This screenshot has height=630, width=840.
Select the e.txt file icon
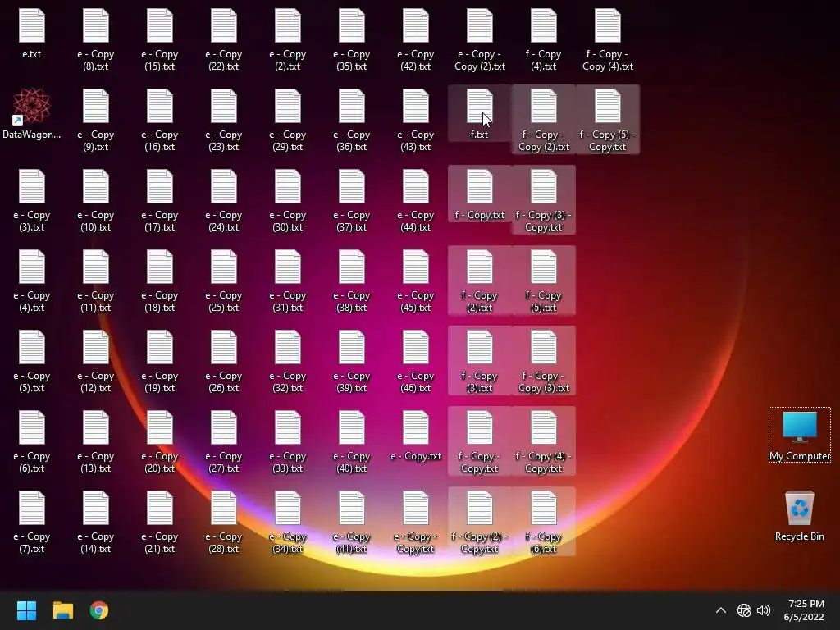coord(32,33)
